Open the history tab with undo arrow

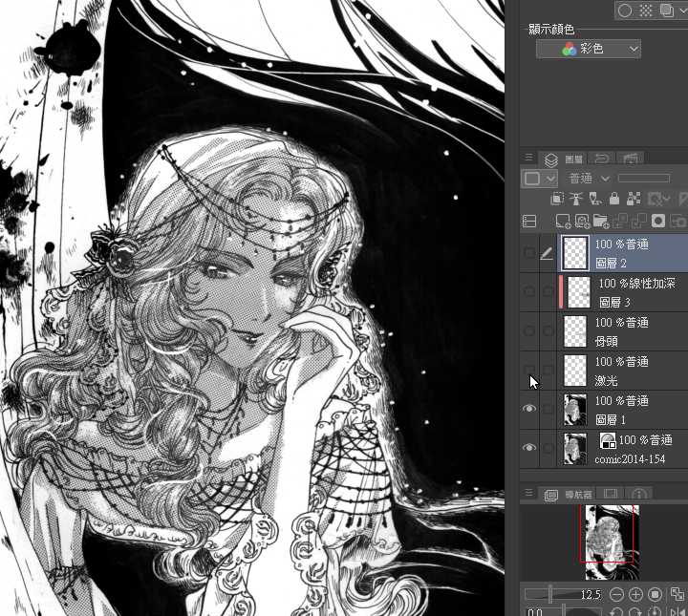(x=601, y=159)
